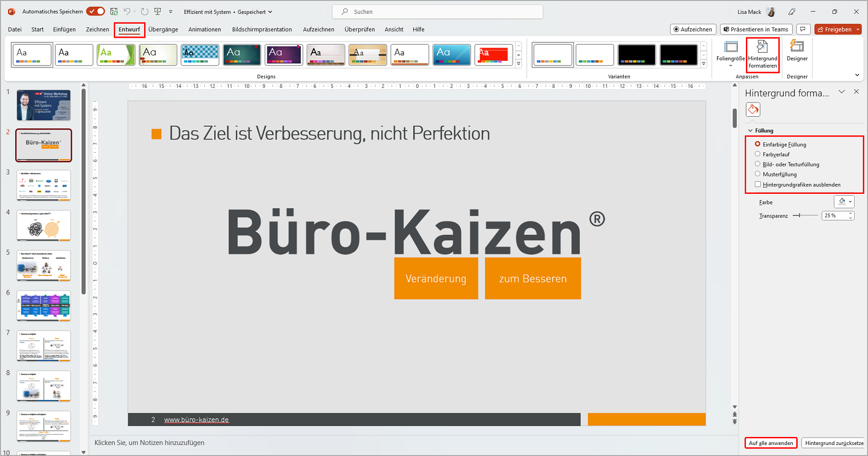The width and height of the screenshot is (868, 456).
Task: Click the Foliengröße icon
Action: (731, 46)
